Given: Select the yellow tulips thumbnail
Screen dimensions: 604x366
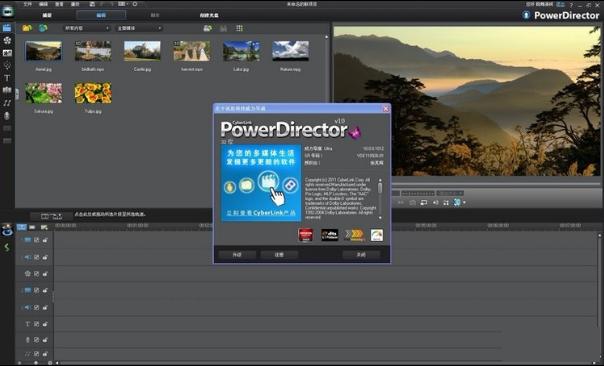Looking at the screenshot, I should tap(93, 92).
